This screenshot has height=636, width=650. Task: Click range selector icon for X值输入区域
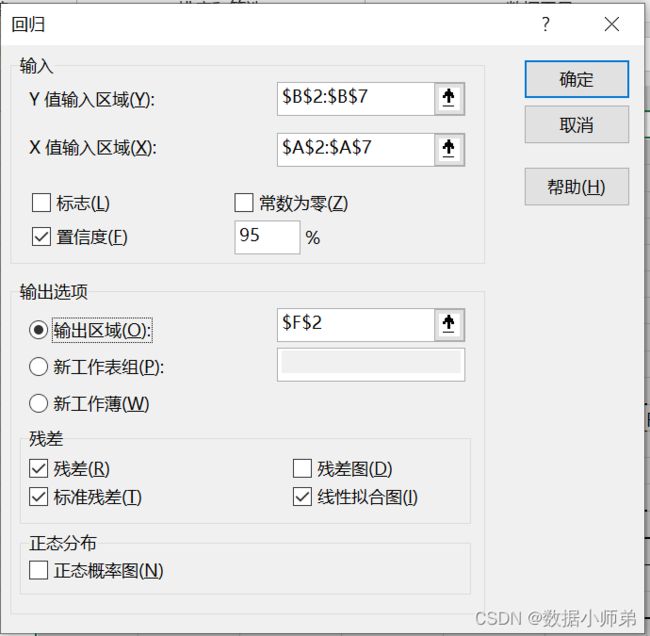449,150
